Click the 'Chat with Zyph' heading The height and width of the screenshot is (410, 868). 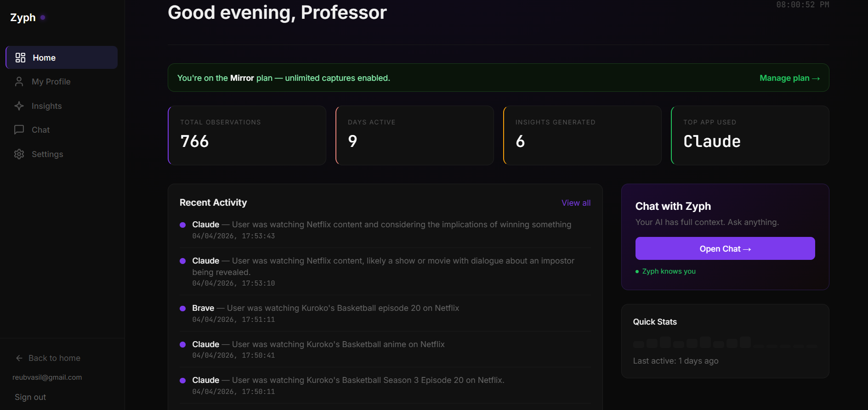click(673, 206)
